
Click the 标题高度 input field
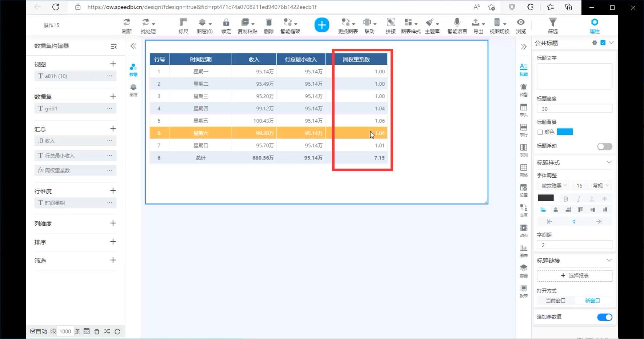point(574,109)
